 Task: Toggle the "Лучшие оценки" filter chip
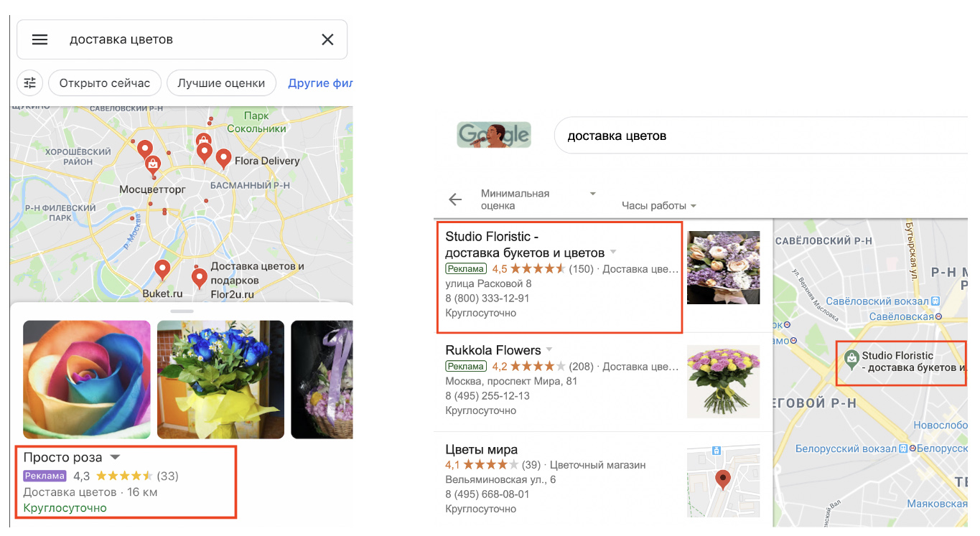click(x=221, y=83)
